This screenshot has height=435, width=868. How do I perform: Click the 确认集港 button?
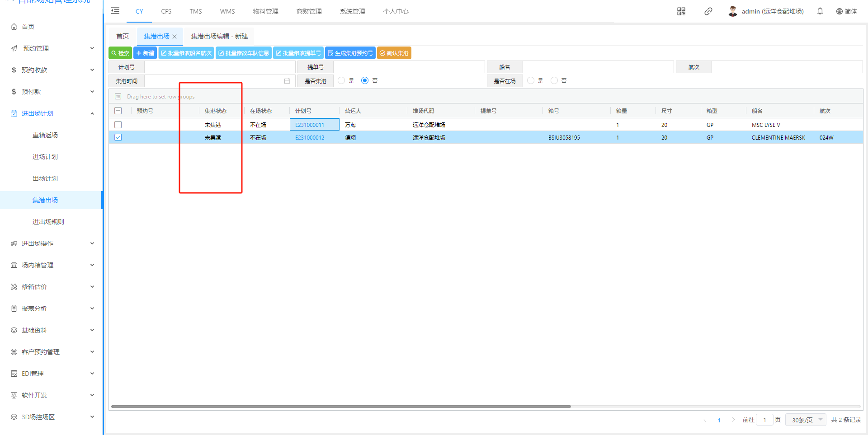tap(394, 53)
